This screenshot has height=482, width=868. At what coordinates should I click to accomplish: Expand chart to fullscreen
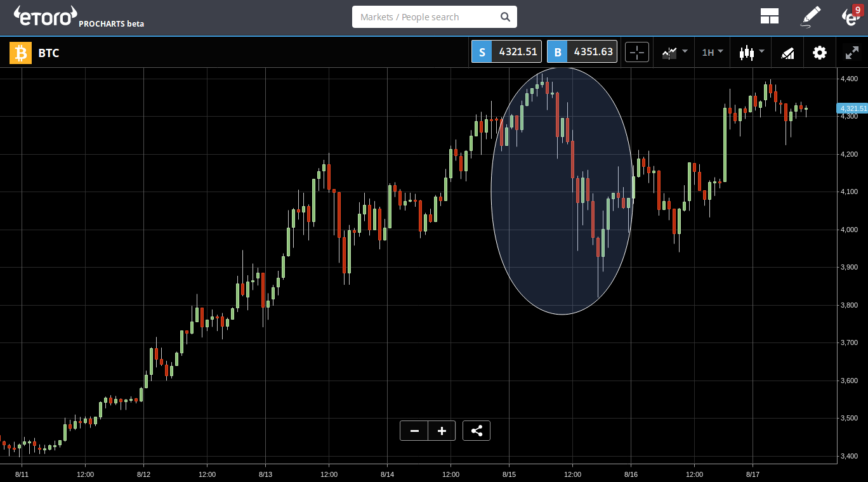coord(852,53)
